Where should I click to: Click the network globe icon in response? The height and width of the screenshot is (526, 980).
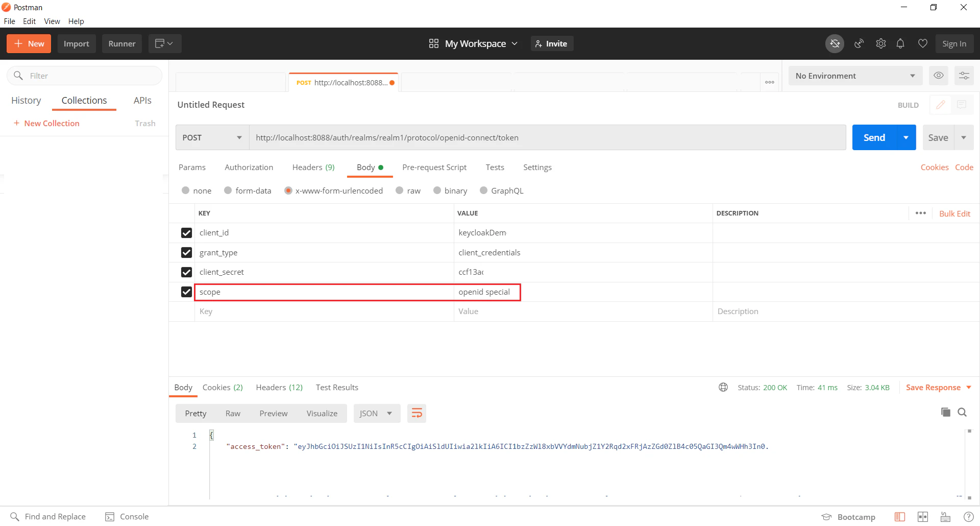point(723,388)
